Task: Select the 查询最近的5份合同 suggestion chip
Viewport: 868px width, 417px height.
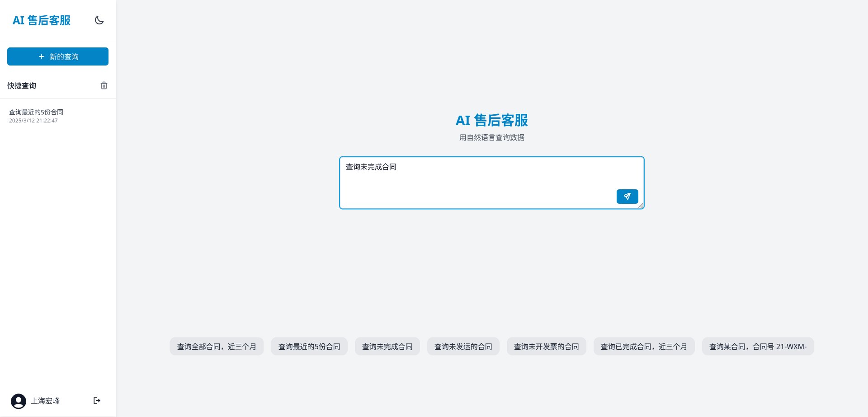Action: coord(309,346)
